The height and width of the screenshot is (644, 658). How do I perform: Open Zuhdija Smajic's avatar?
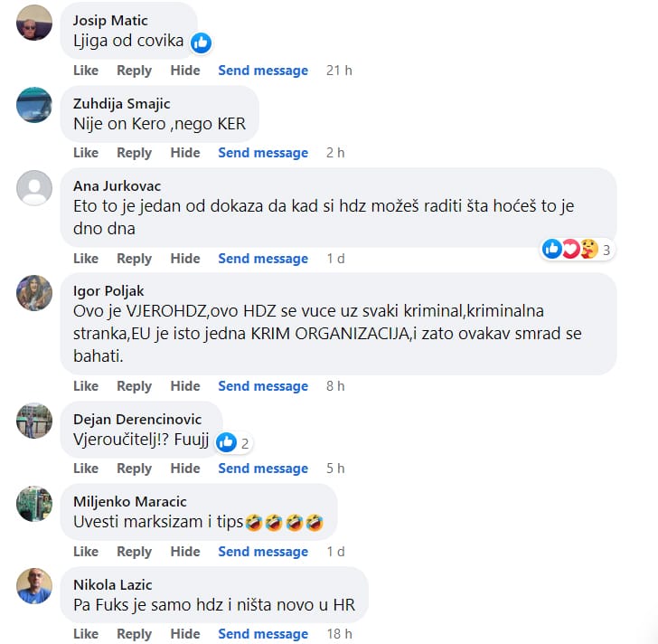click(x=34, y=105)
